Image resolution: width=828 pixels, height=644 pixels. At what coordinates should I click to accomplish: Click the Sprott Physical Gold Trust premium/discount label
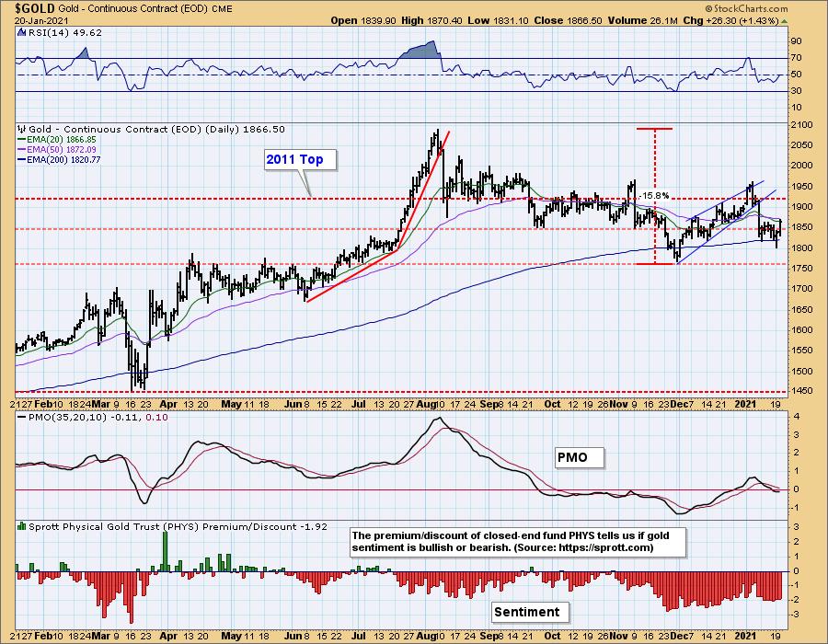point(178,526)
